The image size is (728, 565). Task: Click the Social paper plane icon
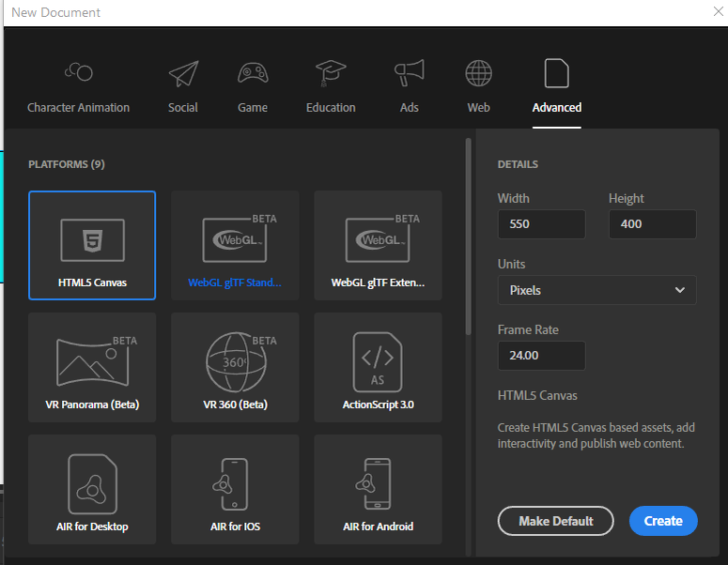pyautogui.click(x=183, y=73)
